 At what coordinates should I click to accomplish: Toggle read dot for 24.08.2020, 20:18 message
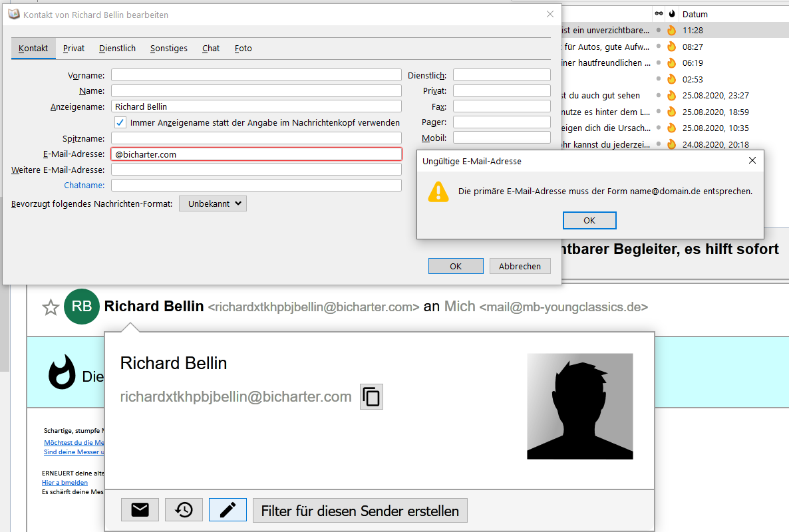[x=658, y=144]
